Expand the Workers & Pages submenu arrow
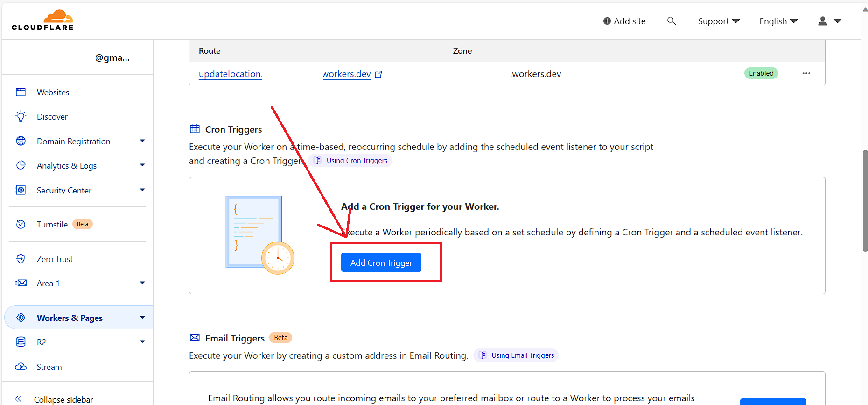Image resolution: width=868 pixels, height=405 pixels. (142, 318)
